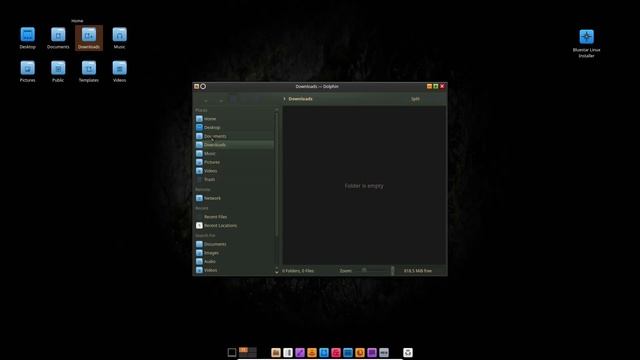The height and width of the screenshot is (360, 640).
Task: Open Trash in Dolphin sidebar
Action: point(234,179)
